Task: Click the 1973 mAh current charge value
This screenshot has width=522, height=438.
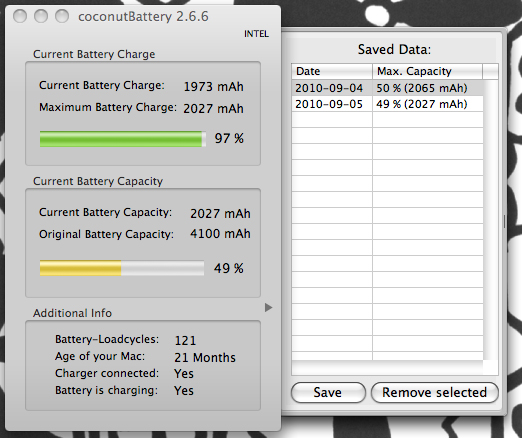Action: 214,87
